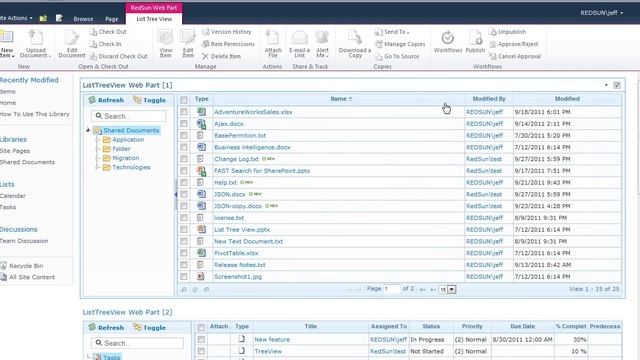
Task: Click the View Item ribbon icon
Action: (x=165, y=43)
